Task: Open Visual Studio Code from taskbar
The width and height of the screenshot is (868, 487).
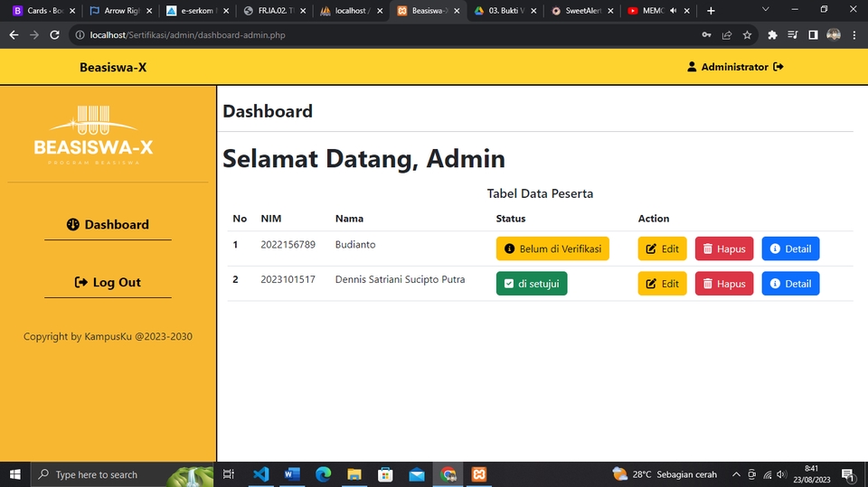Action: pyautogui.click(x=260, y=474)
